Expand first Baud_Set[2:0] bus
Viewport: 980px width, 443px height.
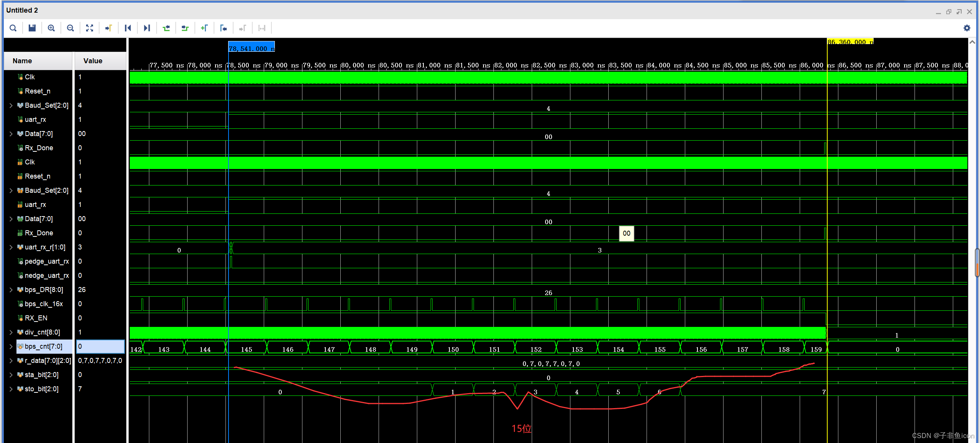click(11, 105)
